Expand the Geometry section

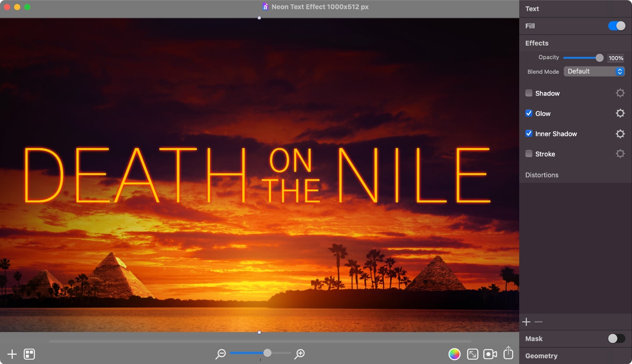point(541,356)
